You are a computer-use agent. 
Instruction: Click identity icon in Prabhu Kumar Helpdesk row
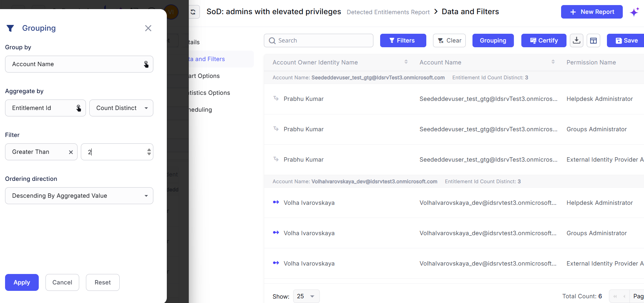276,98
